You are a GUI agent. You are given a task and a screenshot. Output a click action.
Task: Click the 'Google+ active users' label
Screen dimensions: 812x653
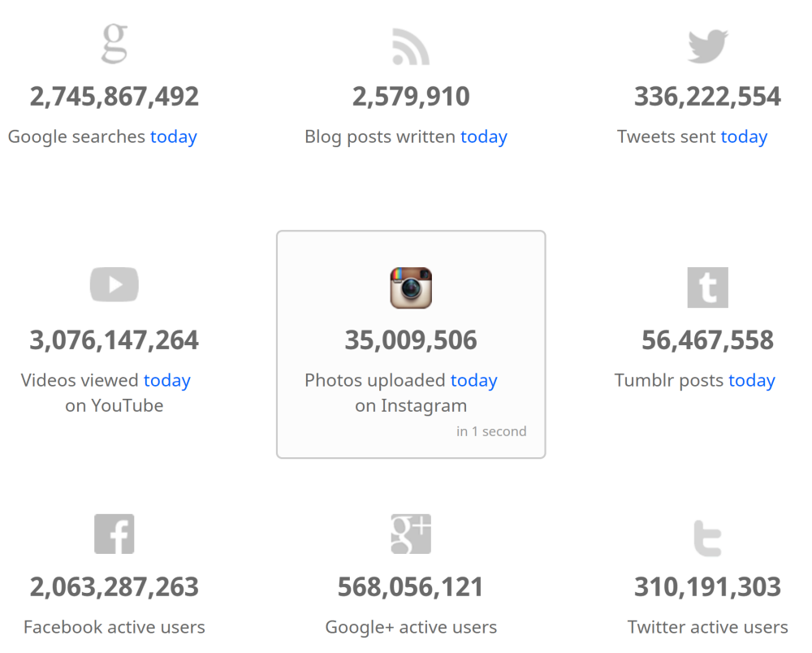click(411, 627)
